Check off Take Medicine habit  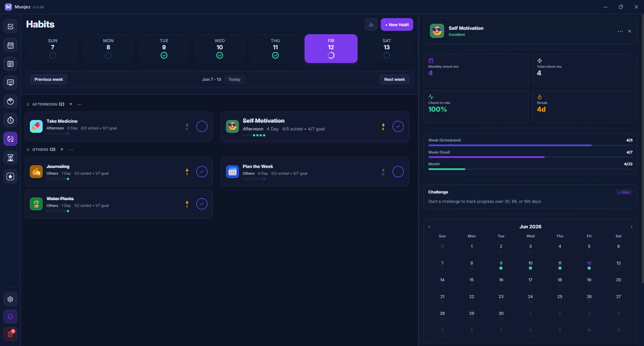pyautogui.click(x=202, y=126)
